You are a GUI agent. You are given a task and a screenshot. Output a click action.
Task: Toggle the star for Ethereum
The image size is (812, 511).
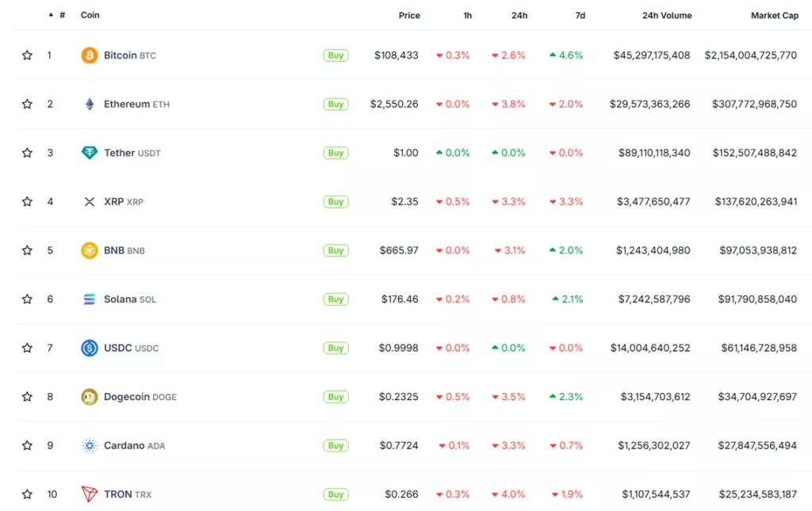(27, 105)
